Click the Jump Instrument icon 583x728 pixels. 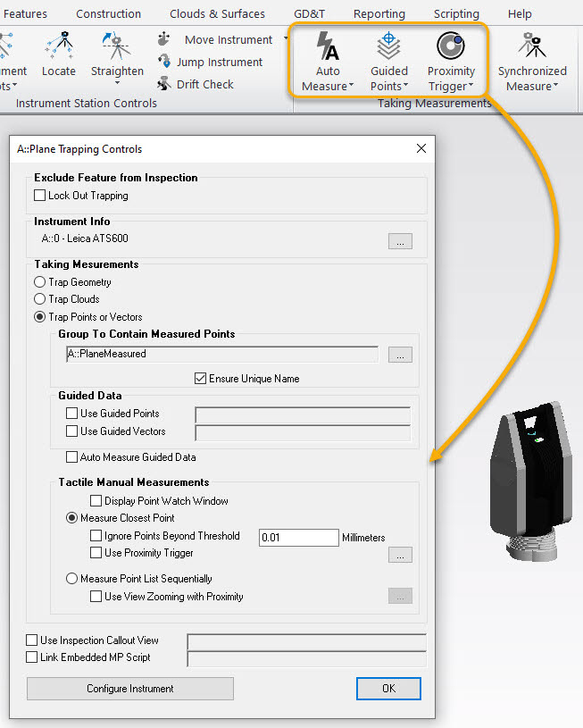(164, 61)
